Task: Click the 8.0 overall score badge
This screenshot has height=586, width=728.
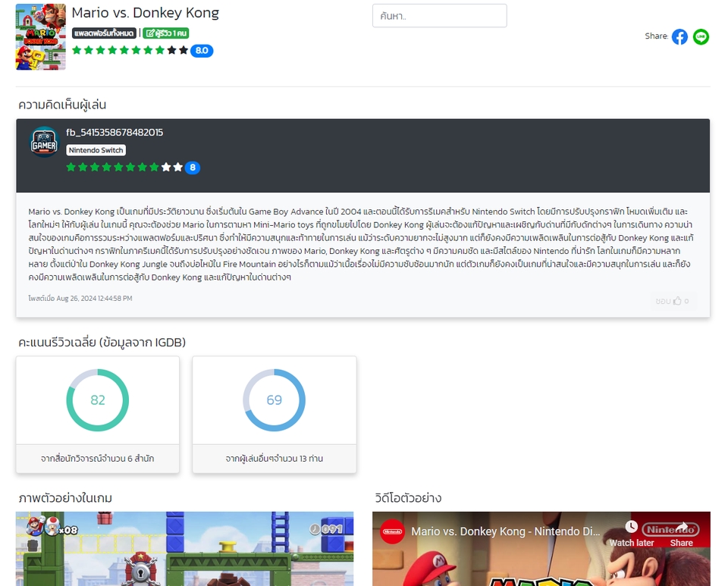Action: (202, 51)
